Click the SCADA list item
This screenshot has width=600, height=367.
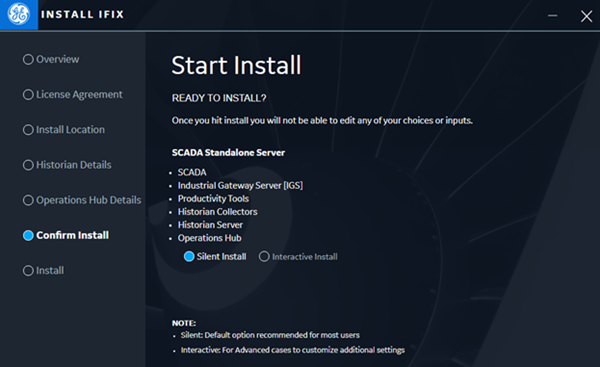[x=192, y=172]
